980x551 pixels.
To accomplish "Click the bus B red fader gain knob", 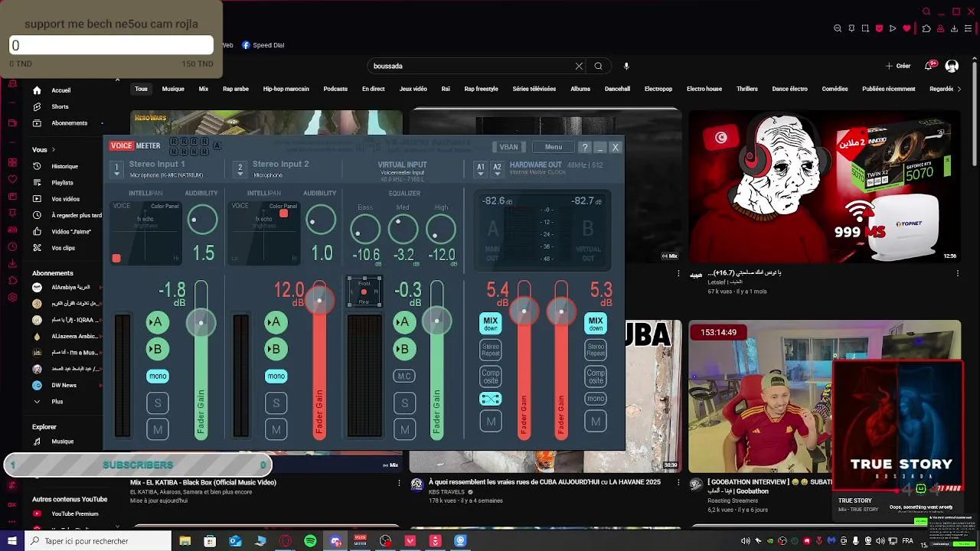I will (x=561, y=311).
